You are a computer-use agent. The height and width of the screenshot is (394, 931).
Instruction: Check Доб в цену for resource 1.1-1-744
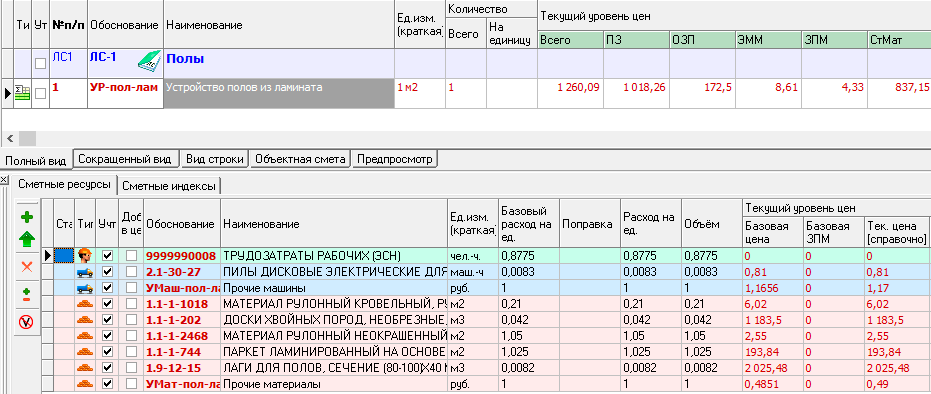click(131, 352)
